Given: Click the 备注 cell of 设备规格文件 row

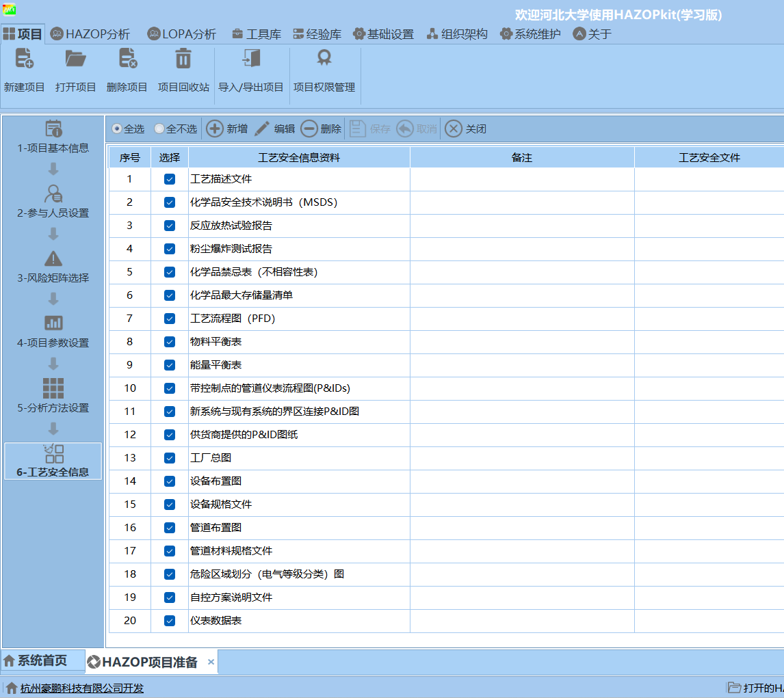Looking at the screenshot, I should [522, 505].
